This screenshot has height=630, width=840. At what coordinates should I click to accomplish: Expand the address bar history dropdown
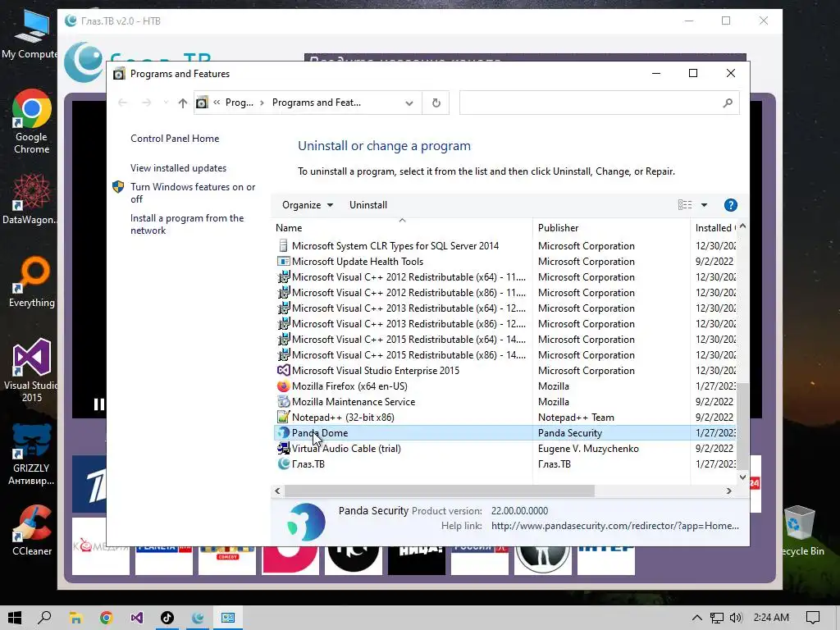click(409, 103)
